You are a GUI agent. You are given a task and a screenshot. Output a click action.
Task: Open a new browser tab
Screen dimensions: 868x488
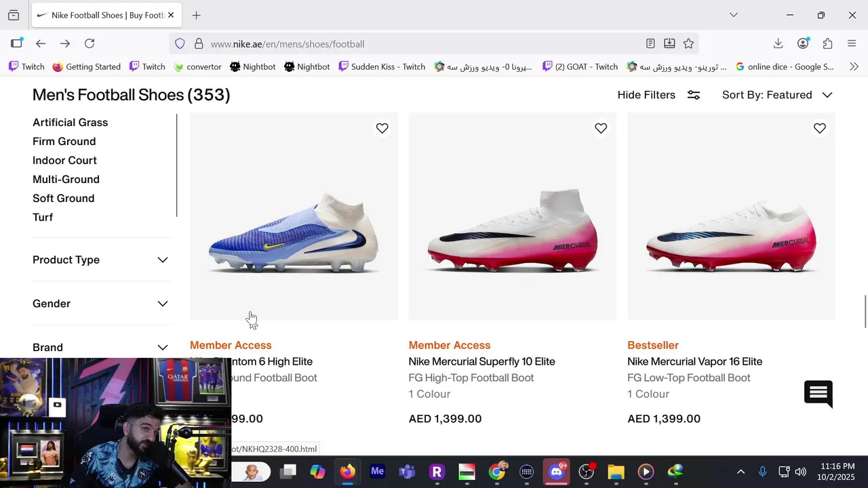[x=196, y=15]
